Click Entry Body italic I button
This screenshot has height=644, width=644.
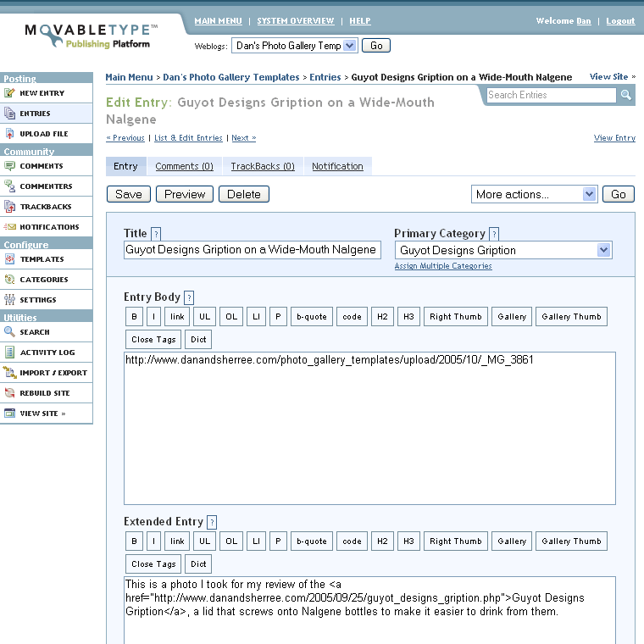point(153,317)
